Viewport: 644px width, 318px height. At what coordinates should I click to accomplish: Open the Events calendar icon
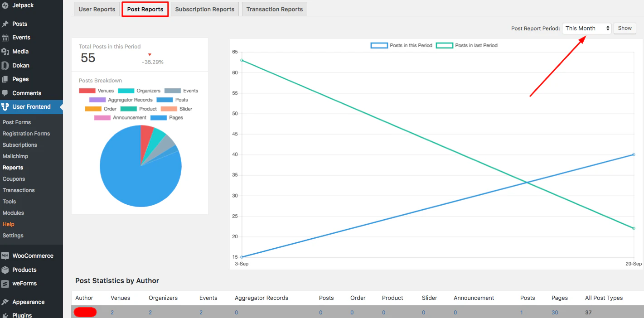5,38
